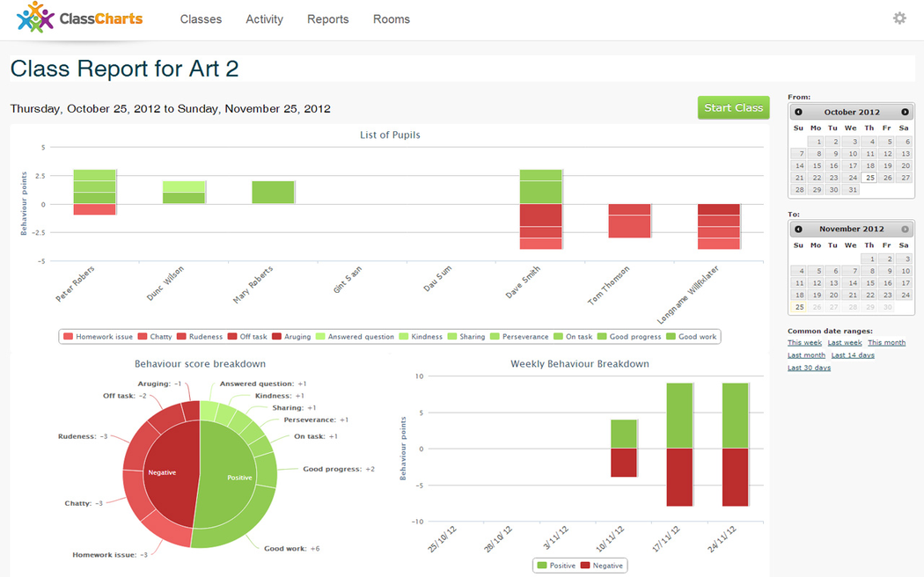Click the ClassCharts logo

tap(79, 18)
